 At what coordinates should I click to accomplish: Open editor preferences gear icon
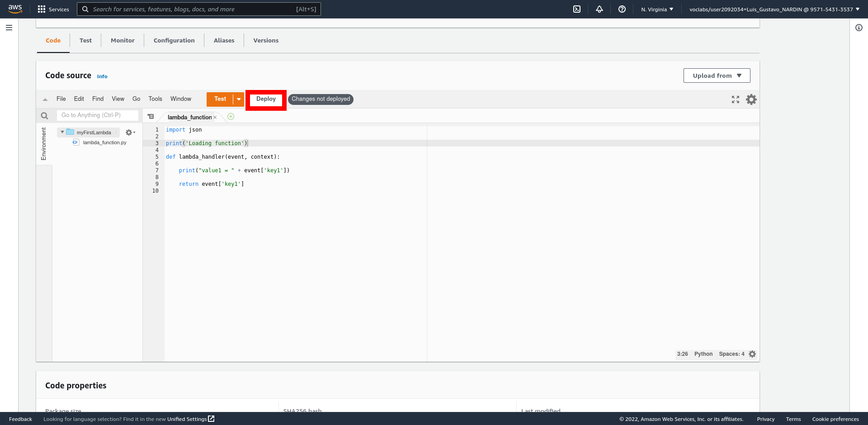coord(751,99)
